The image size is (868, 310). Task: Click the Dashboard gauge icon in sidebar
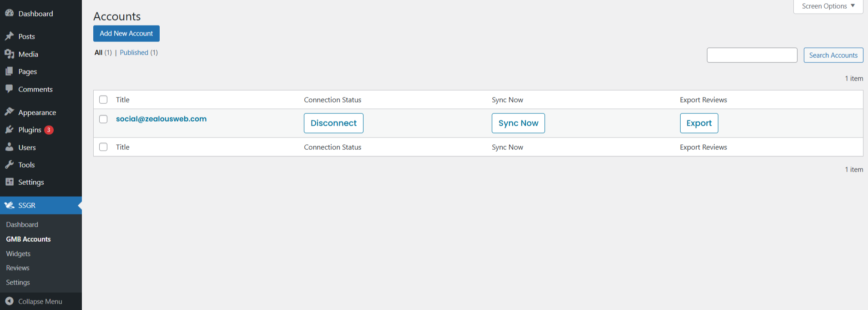[9, 13]
